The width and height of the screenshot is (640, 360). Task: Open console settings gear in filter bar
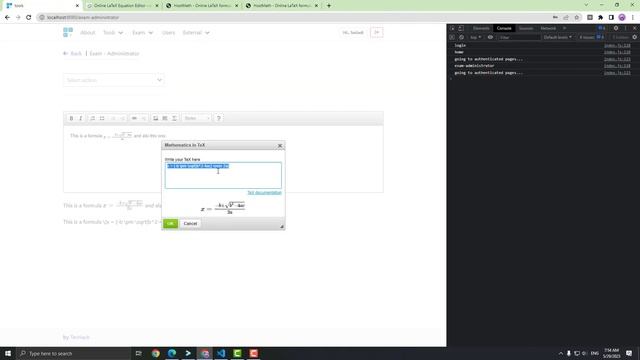[x=635, y=37]
